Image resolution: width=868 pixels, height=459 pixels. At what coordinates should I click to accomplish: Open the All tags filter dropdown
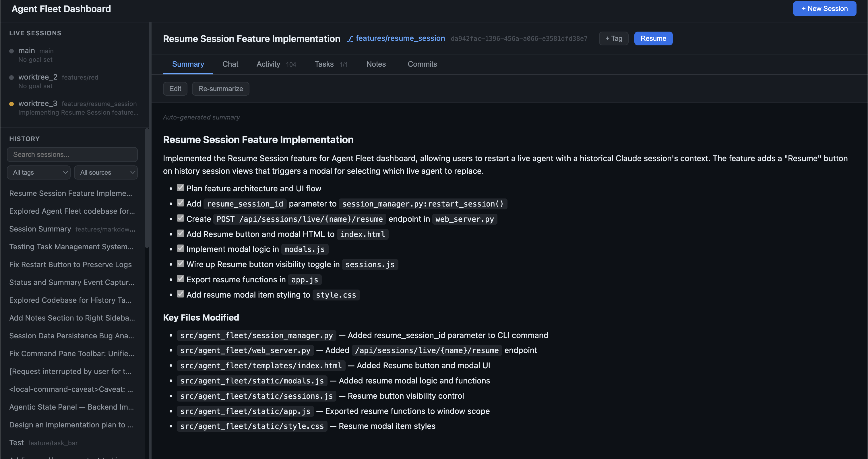(39, 172)
